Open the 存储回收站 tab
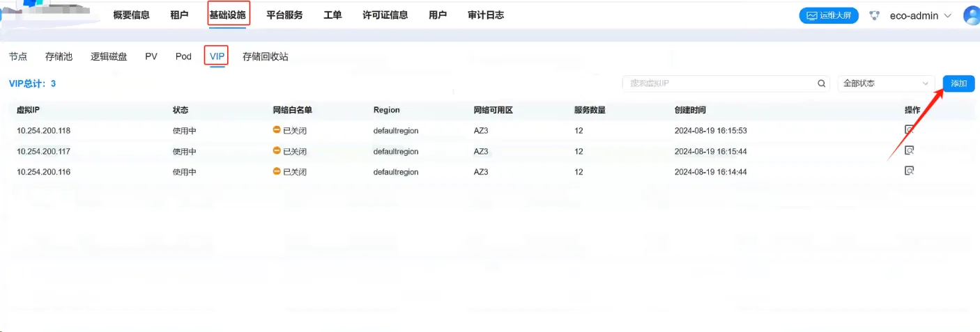This screenshot has width=980, height=332. click(265, 56)
